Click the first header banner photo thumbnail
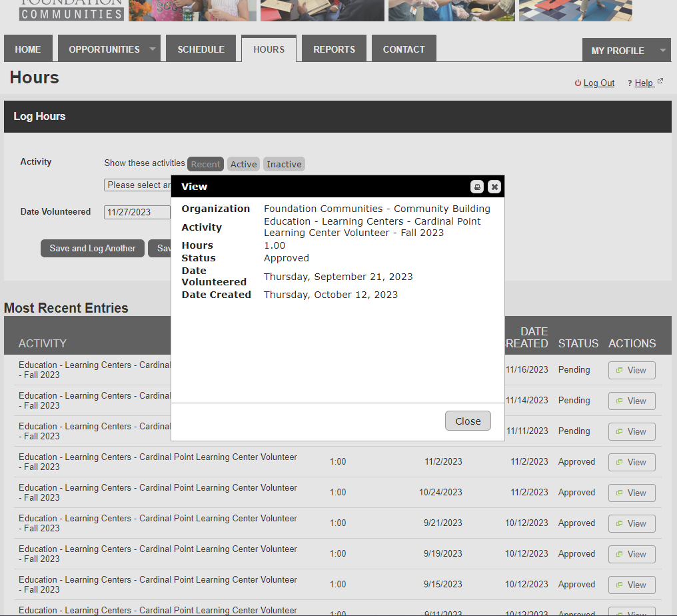Viewport: 677px width, 616px height. 193,11
